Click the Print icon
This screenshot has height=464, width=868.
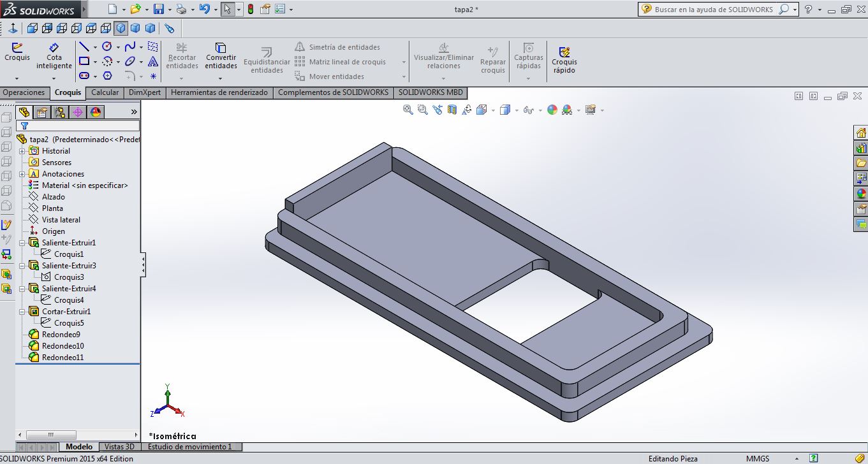[x=182, y=9]
